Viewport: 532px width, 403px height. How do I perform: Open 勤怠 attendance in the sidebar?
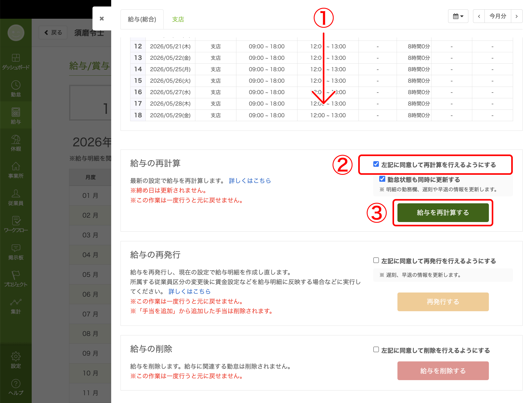point(16,89)
